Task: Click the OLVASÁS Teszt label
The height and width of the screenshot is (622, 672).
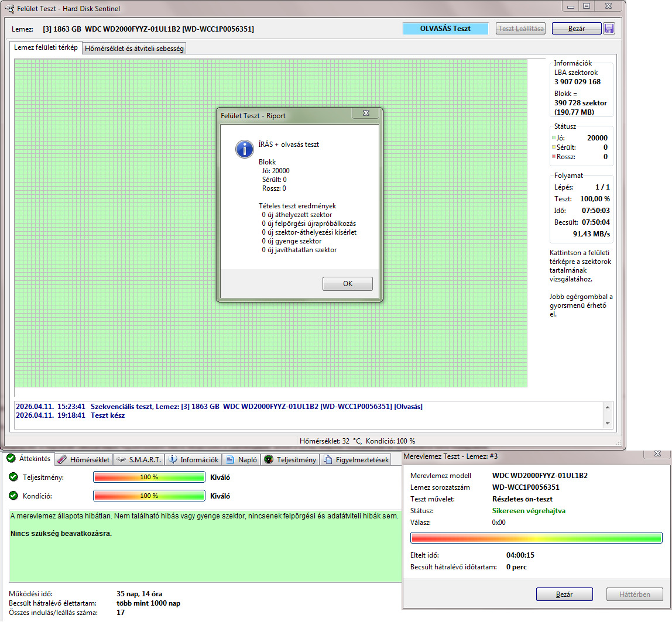Action: [445, 29]
